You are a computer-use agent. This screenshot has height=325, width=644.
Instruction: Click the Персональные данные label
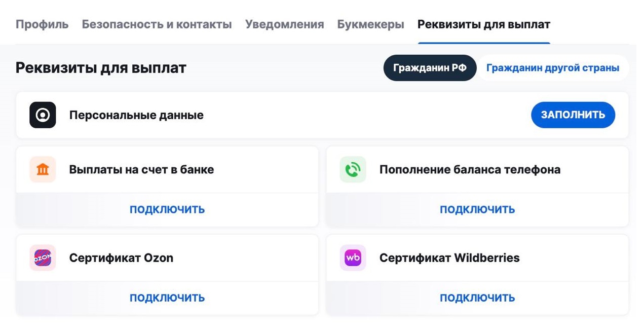click(136, 115)
